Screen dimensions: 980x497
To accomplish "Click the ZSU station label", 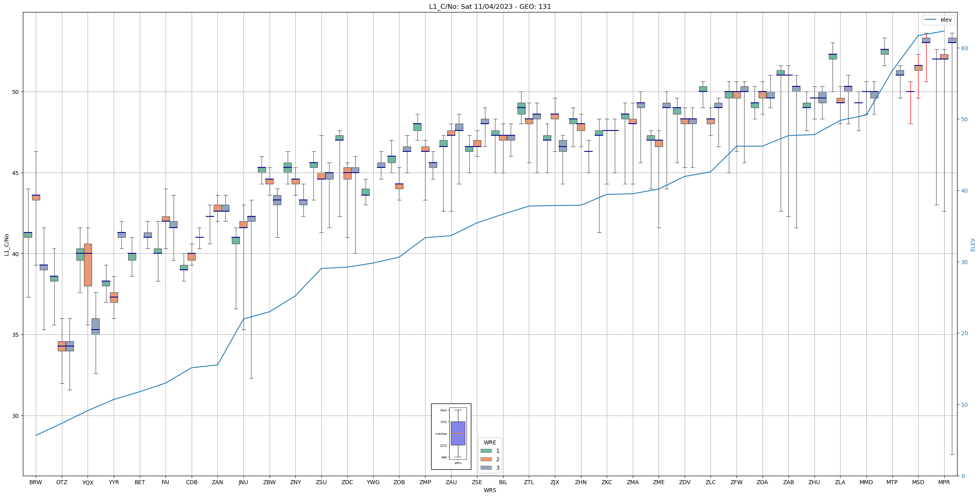I will pyautogui.click(x=321, y=482).
